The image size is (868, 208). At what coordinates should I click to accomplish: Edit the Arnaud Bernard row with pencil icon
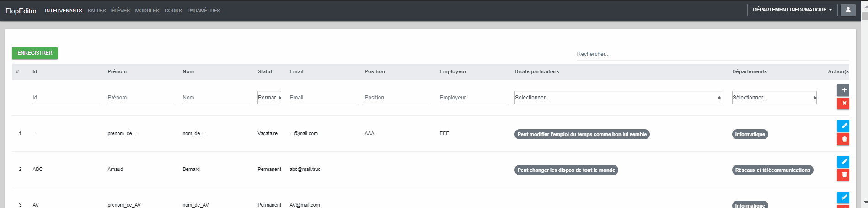843,162
